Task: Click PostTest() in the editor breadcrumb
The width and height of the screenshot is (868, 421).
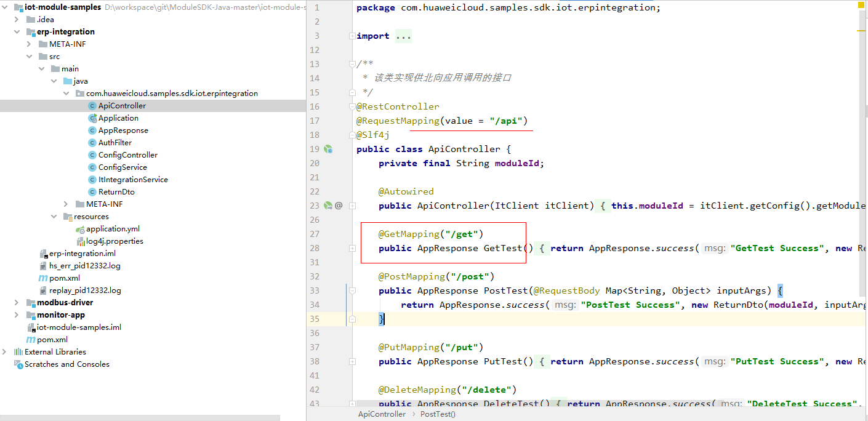Action: (x=438, y=414)
